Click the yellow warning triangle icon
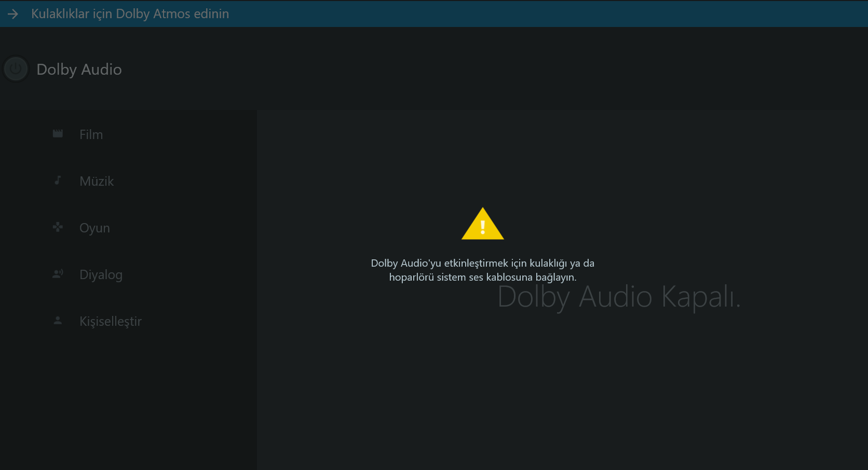This screenshot has width=868, height=470. point(483,224)
